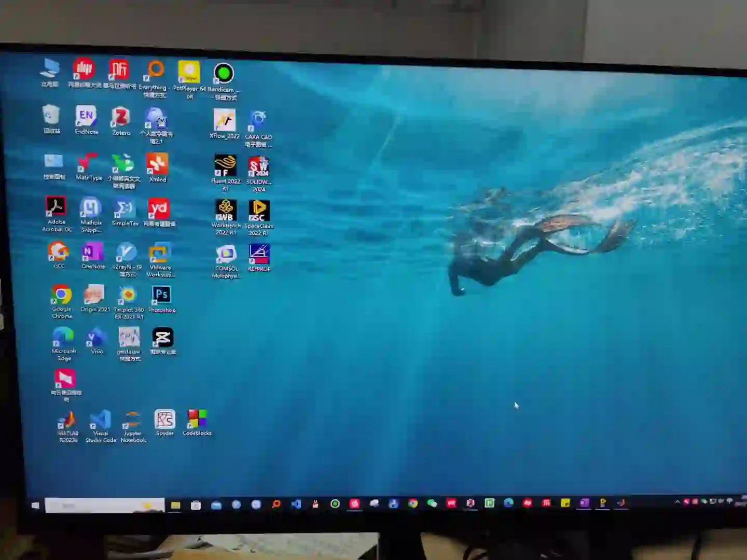Open OneNote from the taskbar
747x560 pixels.
click(x=584, y=502)
